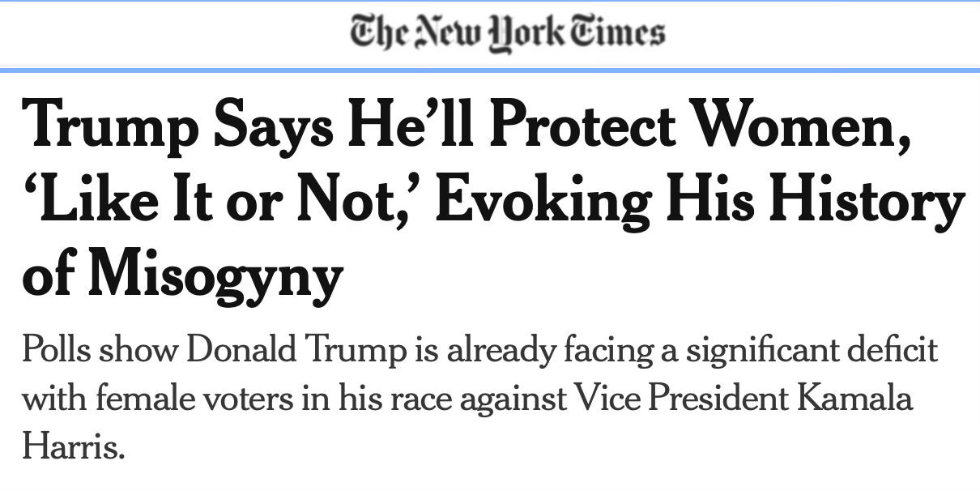980x491 pixels.
Task: Open the Trump Says He'll Protect Women headline
Action: tap(492, 200)
